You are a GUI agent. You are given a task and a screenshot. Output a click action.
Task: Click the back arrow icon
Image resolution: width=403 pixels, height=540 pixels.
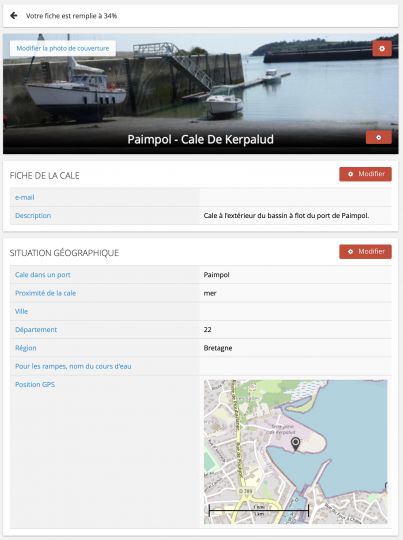click(14, 15)
